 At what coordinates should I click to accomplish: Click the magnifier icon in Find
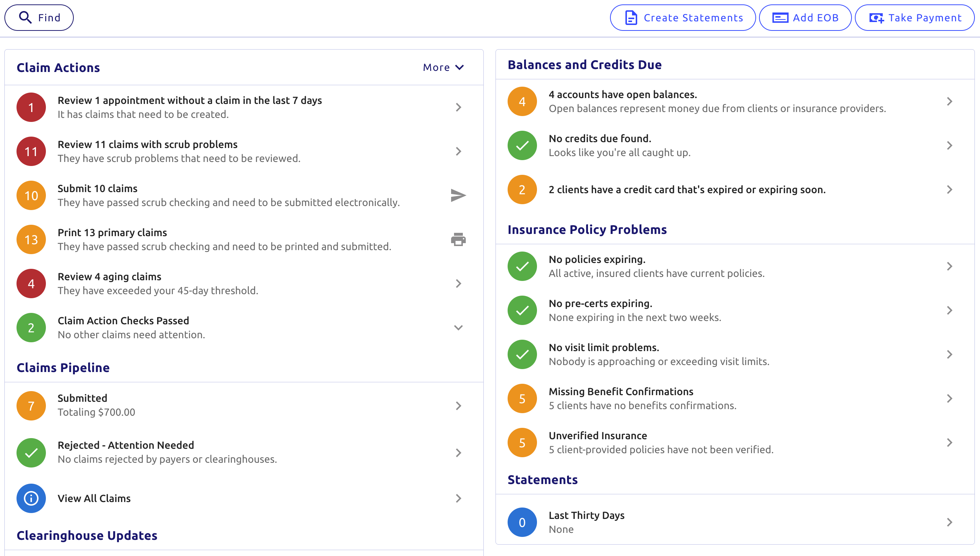pyautogui.click(x=25, y=18)
